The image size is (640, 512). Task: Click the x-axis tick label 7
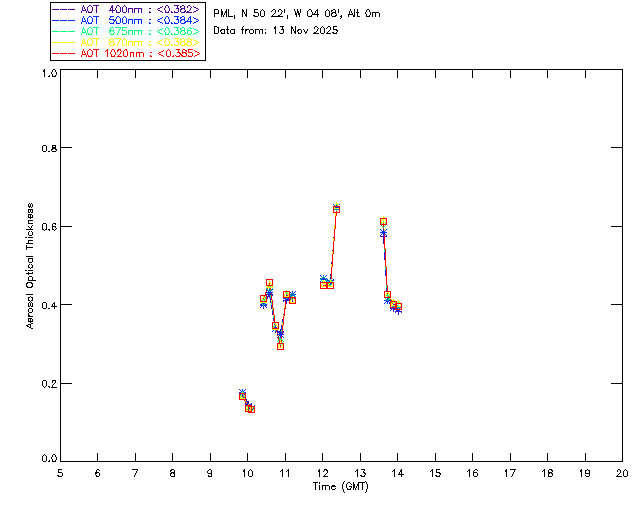click(135, 473)
